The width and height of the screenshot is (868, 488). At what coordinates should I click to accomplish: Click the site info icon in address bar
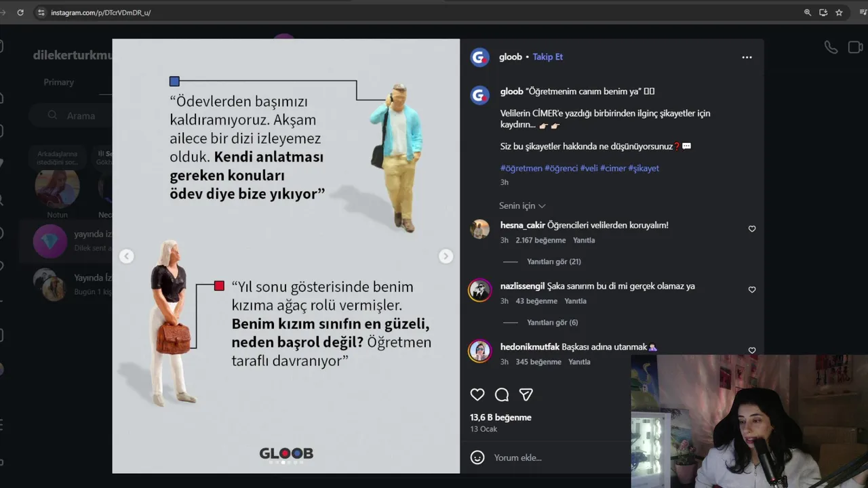(41, 12)
